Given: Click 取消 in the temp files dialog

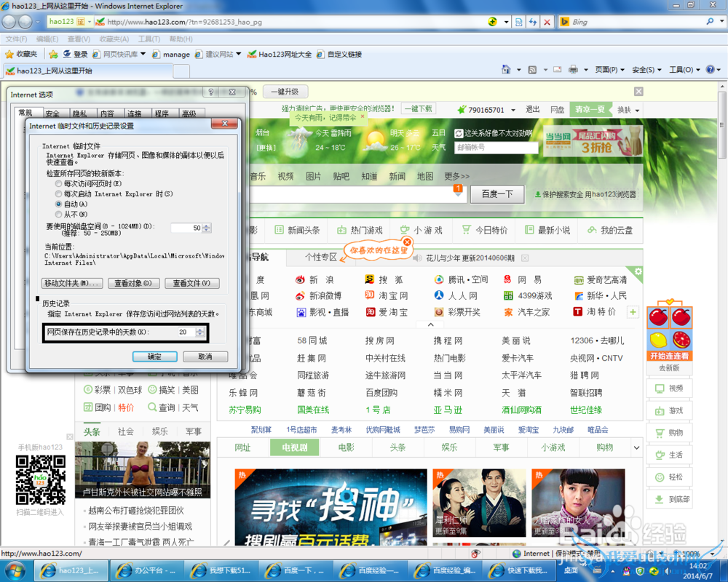Looking at the screenshot, I should pos(205,356).
